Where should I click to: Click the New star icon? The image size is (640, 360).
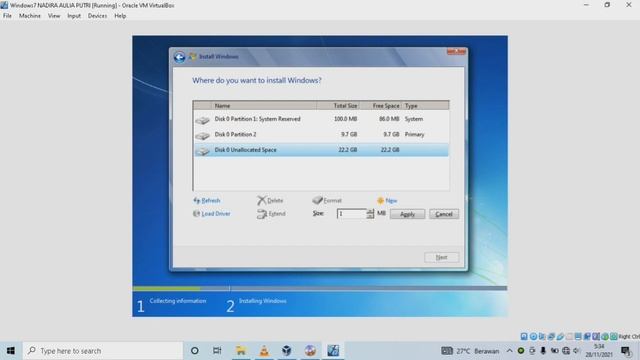pyautogui.click(x=380, y=201)
